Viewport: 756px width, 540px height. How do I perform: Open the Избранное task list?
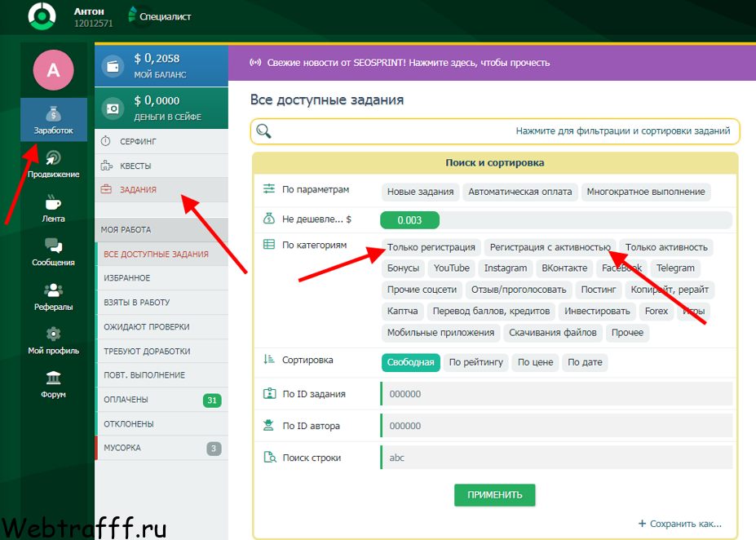[x=162, y=278]
